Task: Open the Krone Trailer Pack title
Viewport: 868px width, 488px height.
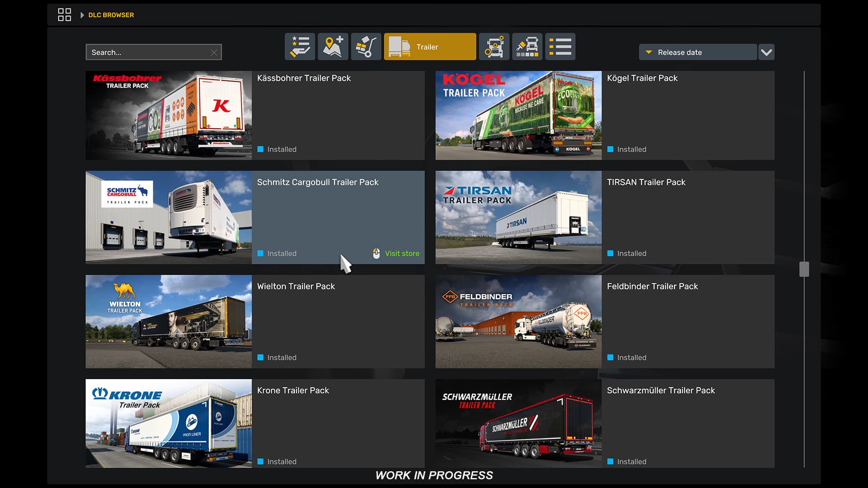Action: [x=293, y=390]
